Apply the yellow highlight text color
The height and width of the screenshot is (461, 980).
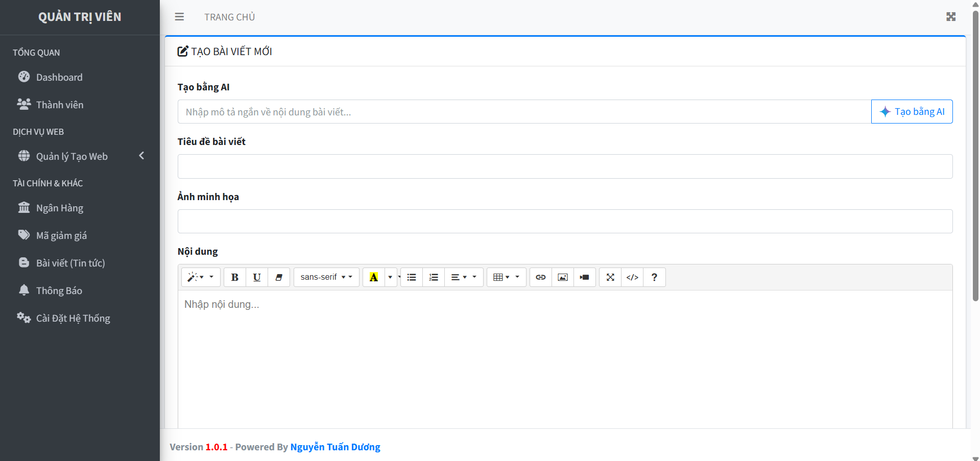pyautogui.click(x=374, y=277)
